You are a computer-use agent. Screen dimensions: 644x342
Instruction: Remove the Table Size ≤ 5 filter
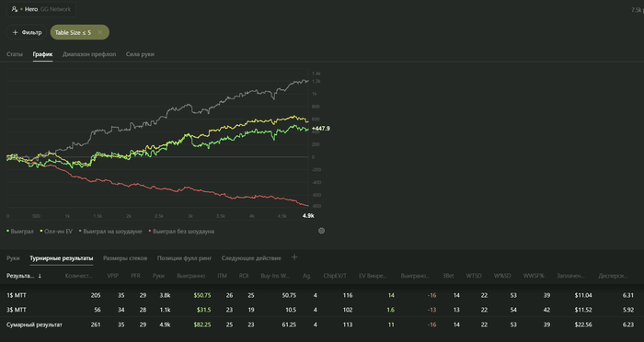pos(99,32)
